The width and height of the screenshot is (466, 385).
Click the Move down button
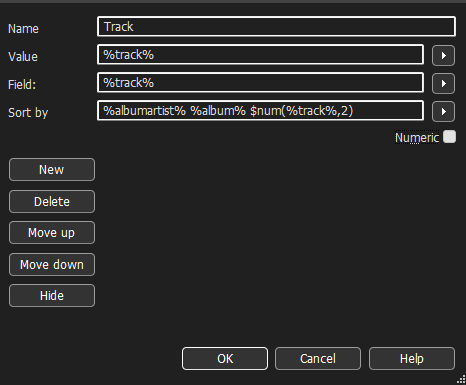[52, 265]
